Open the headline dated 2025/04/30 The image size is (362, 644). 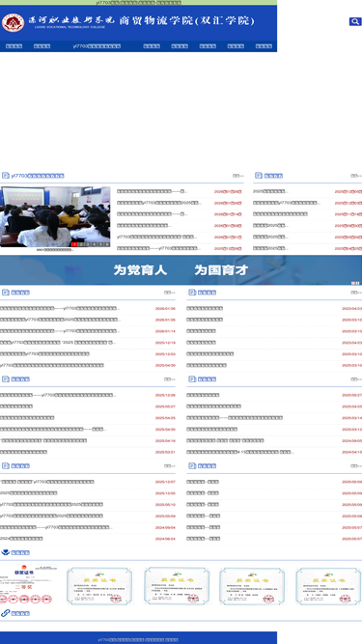52,365
